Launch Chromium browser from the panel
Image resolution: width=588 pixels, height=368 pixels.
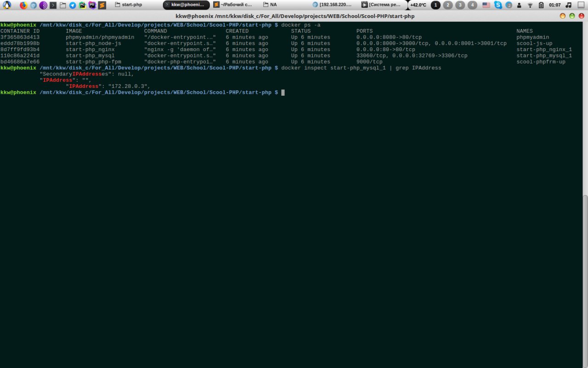(34, 5)
